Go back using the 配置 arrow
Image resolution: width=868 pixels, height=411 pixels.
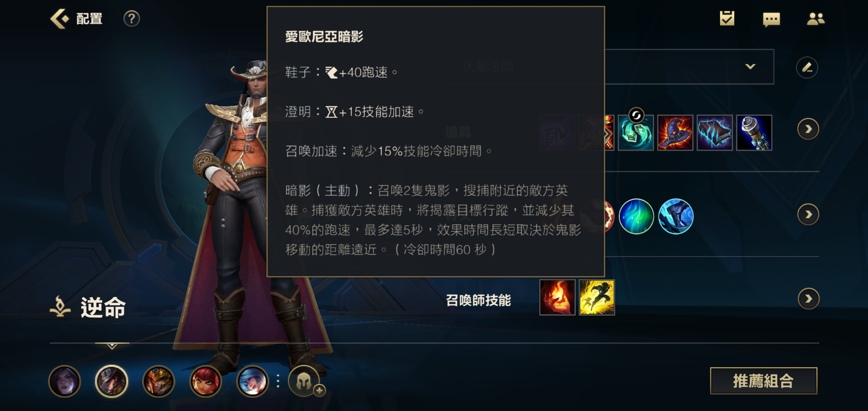coord(60,19)
